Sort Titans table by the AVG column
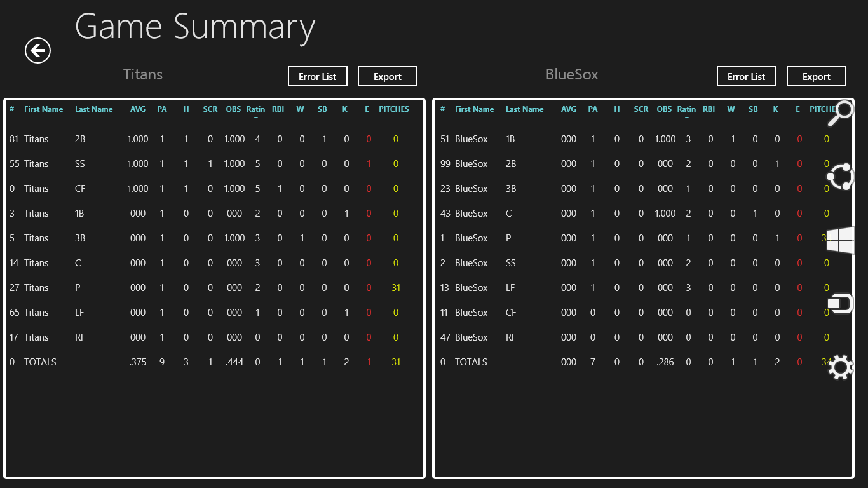This screenshot has width=868, height=488. coord(138,109)
